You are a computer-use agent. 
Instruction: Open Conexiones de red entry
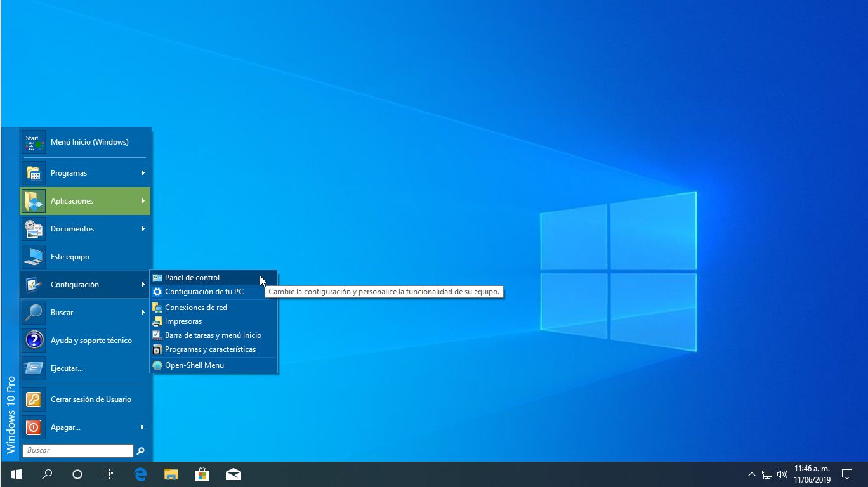click(x=214, y=308)
